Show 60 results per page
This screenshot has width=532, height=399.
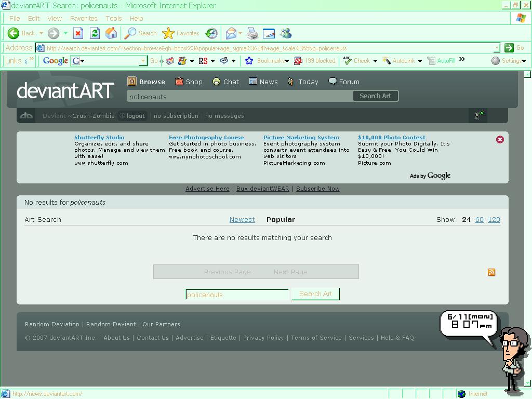(x=479, y=219)
